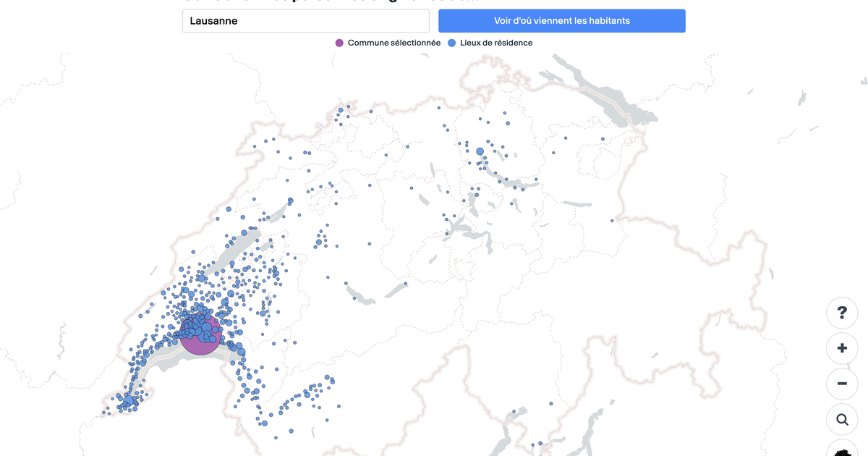Open the question mark help button
The image size is (868, 456).
842,313
